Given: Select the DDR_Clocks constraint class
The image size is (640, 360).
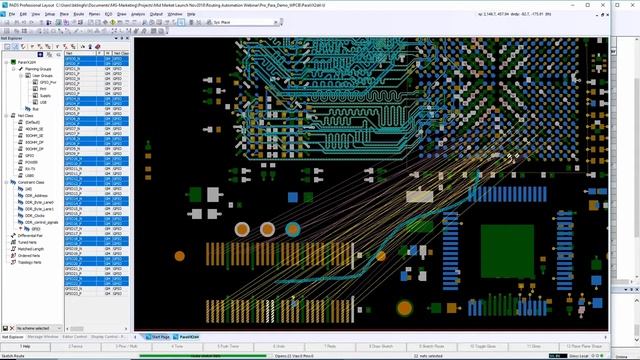Looking at the screenshot, I should point(35,216).
